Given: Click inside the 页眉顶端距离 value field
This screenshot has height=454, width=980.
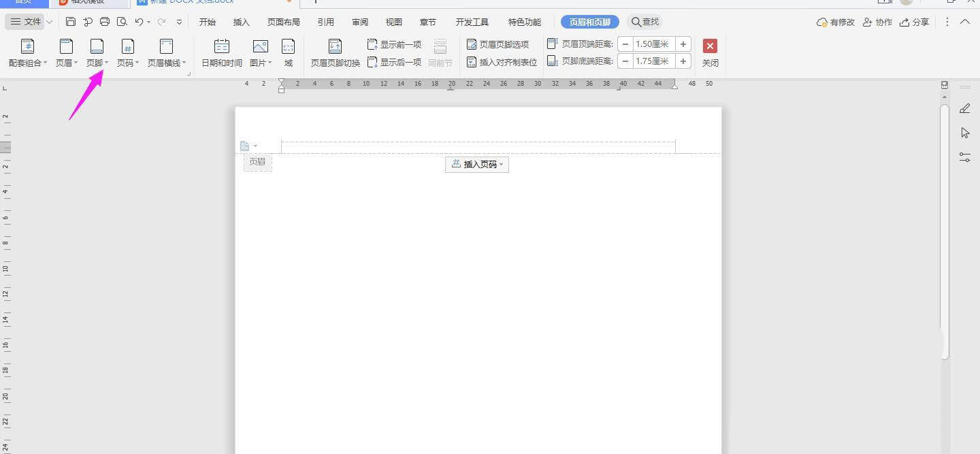Looking at the screenshot, I should click(x=651, y=44).
